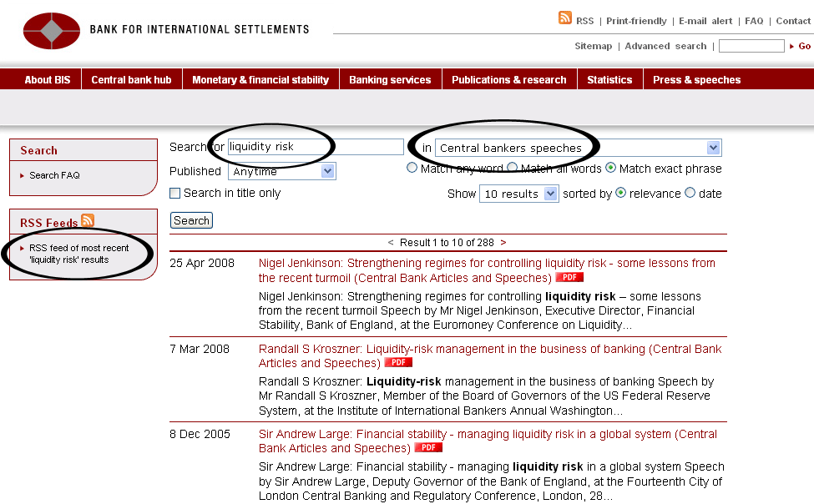The height and width of the screenshot is (504, 814).
Task: Open the Statistics menu tab
Action: (609, 80)
